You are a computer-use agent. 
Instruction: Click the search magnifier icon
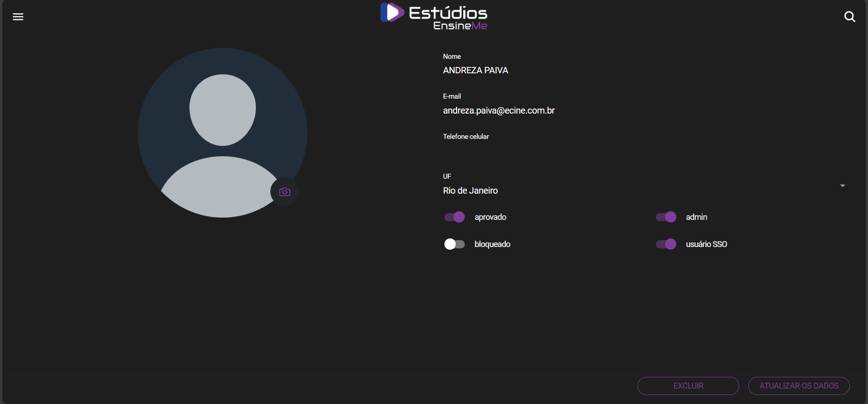pyautogui.click(x=849, y=17)
